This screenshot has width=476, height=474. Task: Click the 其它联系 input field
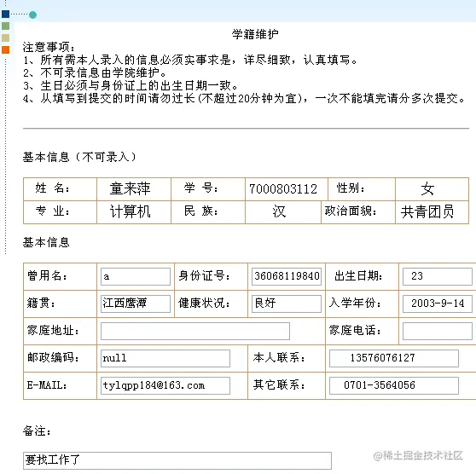click(394, 385)
